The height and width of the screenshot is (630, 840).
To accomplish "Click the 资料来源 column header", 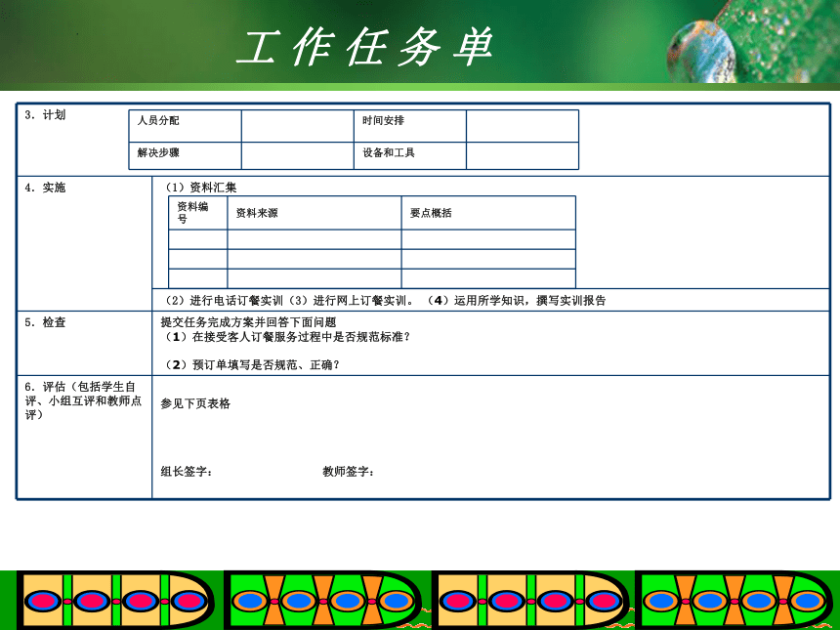I will point(315,213).
